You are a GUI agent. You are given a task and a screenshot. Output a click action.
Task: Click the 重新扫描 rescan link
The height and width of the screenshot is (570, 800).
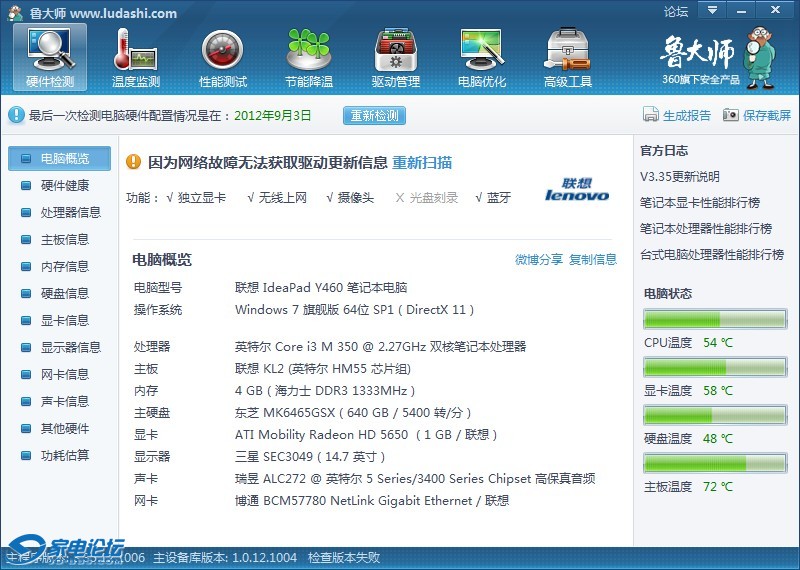(422, 163)
